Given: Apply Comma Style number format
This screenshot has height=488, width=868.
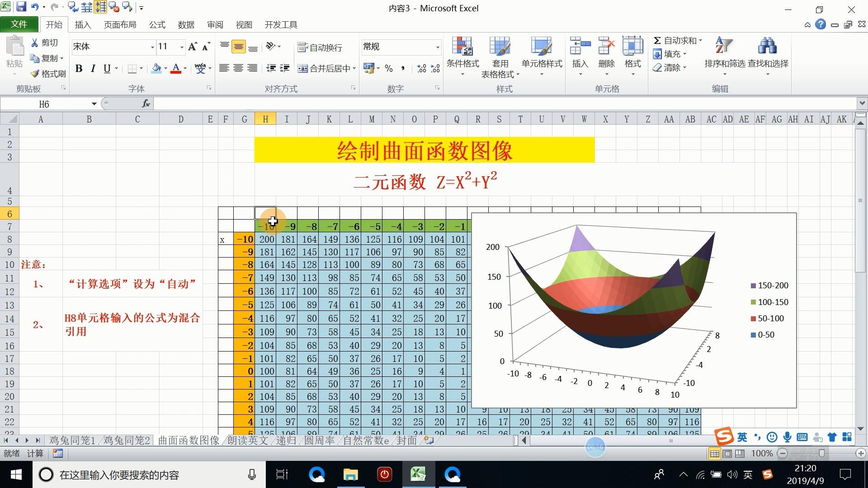Looking at the screenshot, I should [403, 68].
